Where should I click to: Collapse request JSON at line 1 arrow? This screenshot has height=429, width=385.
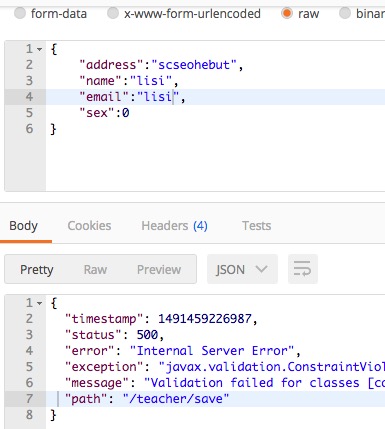point(39,49)
